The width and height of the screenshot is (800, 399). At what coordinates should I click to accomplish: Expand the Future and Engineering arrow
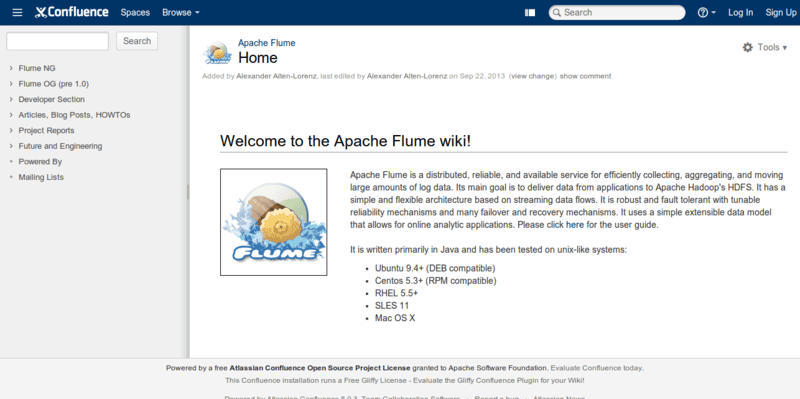click(x=11, y=146)
